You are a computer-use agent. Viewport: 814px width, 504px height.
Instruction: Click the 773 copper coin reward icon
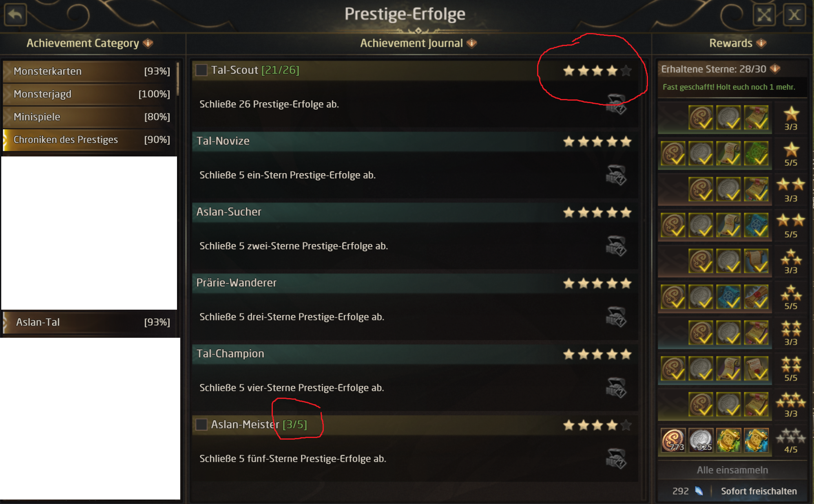tap(673, 440)
